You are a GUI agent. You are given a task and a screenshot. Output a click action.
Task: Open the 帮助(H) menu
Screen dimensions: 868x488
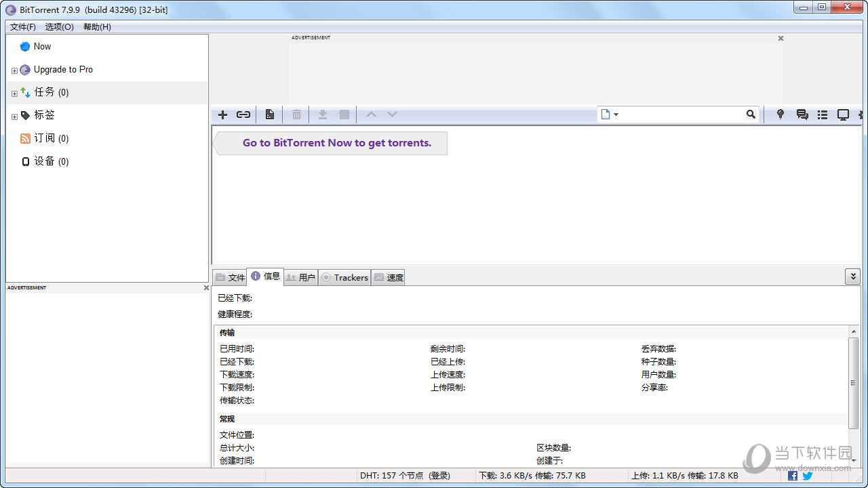(97, 27)
